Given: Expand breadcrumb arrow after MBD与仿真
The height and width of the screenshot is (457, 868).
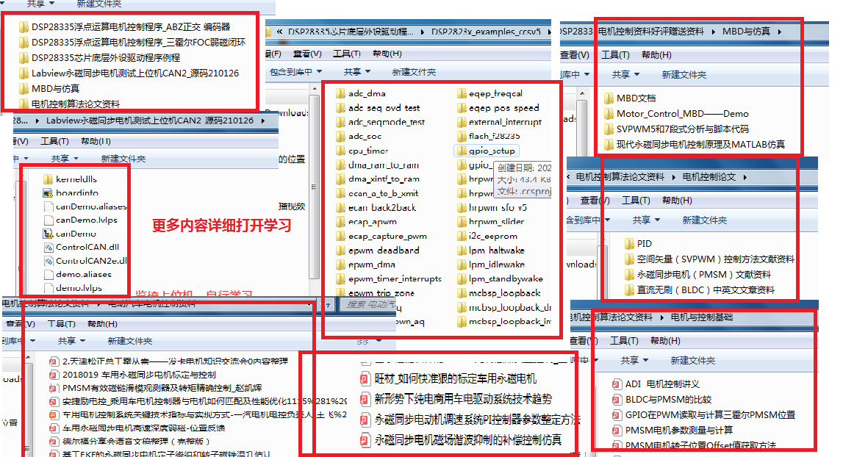Looking at the screenshot, I should click(779, 32).
